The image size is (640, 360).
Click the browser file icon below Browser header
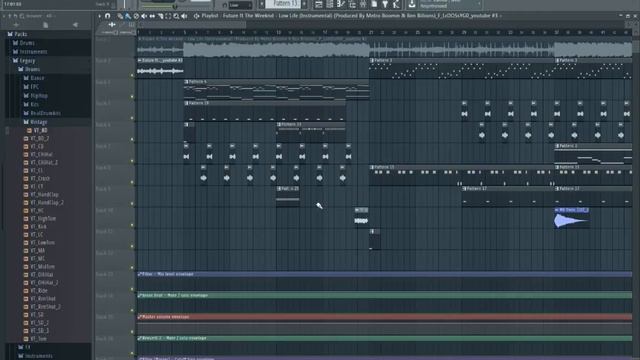tap(46, 25)
